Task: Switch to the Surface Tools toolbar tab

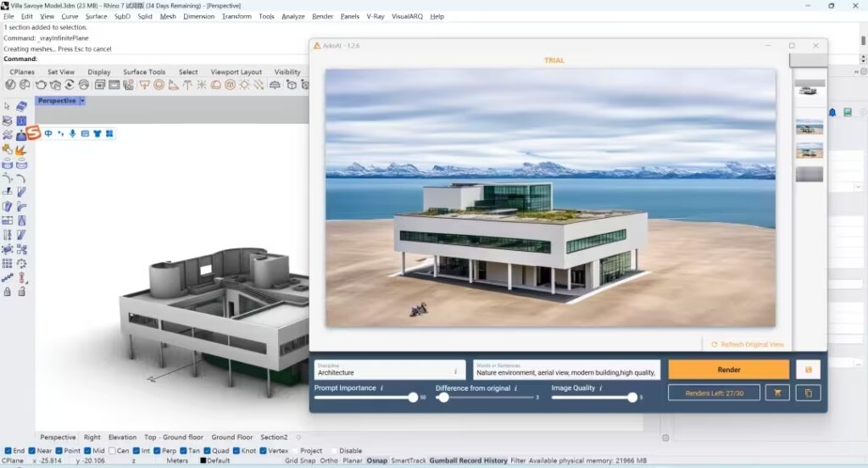Action: click(x=144, y=72)
